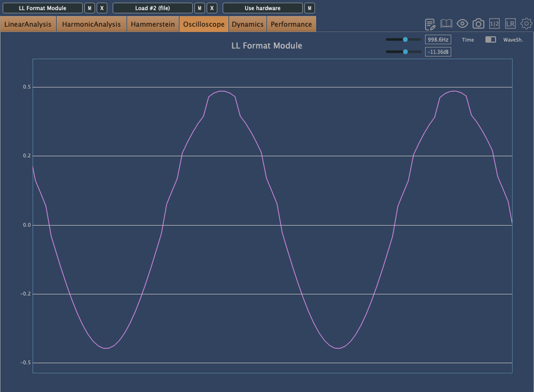The width and height of the screenshot is (534, 392).
Task: Click the frequency slider handle
Action: point(405,39)
